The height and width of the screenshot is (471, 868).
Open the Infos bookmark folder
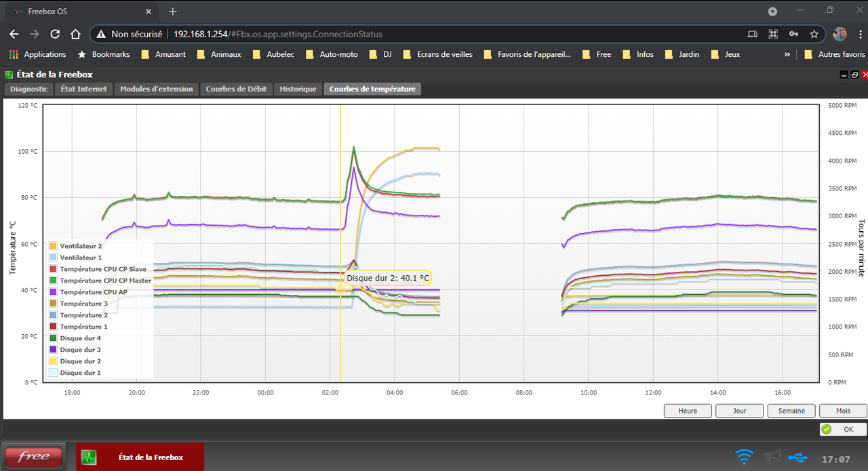point(638,54)
